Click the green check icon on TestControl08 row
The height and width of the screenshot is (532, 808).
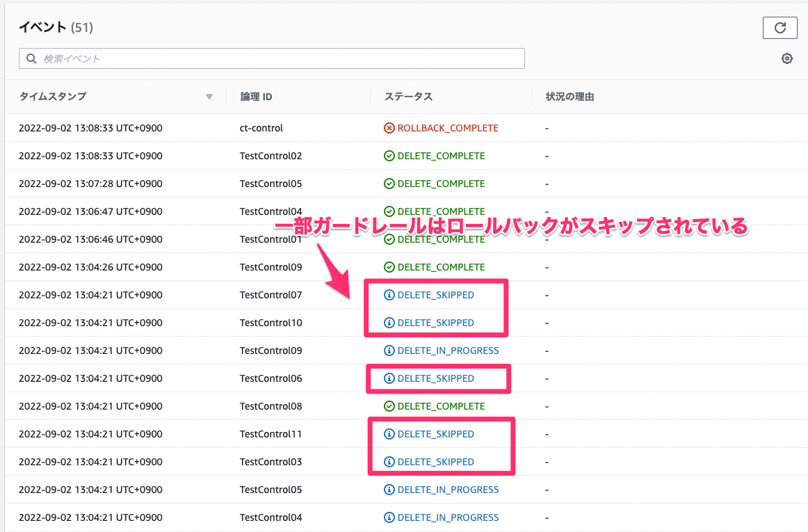click(x=389, y=406)
